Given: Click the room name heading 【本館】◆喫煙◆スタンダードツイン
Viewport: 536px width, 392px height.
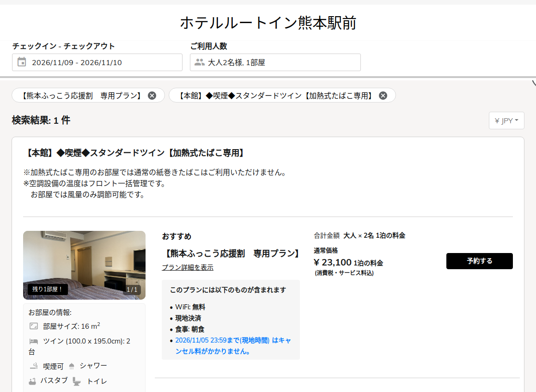Looking at the screenshot, I should (135, 153).
